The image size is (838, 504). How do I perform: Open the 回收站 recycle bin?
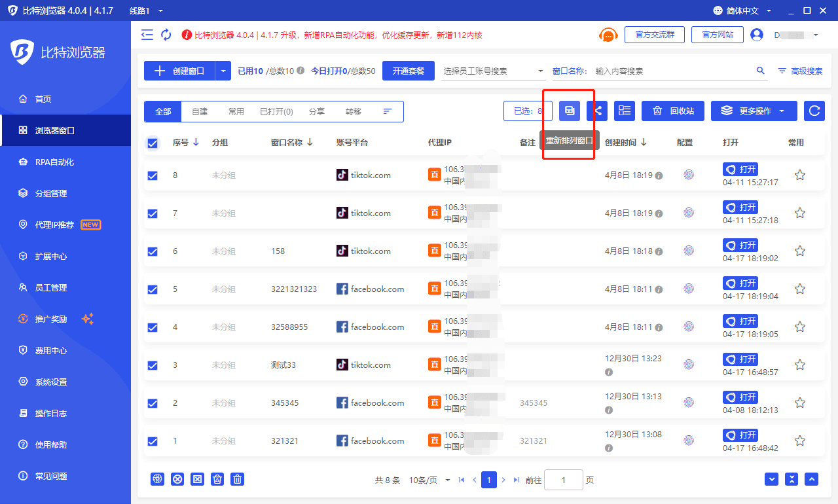[672, 111]
